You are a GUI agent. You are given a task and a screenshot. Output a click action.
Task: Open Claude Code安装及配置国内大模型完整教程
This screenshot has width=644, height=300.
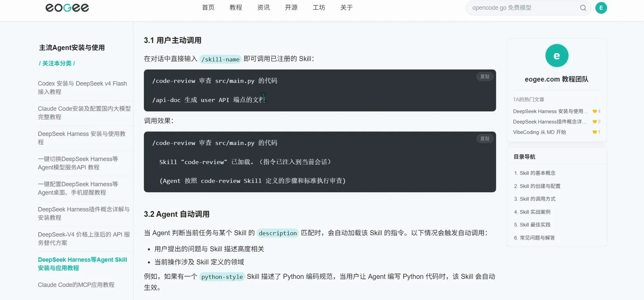click(84, 113)
